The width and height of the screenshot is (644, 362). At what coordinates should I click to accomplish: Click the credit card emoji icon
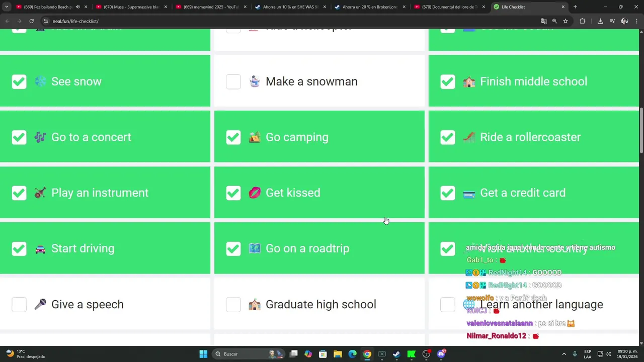[x=469, y=193]
